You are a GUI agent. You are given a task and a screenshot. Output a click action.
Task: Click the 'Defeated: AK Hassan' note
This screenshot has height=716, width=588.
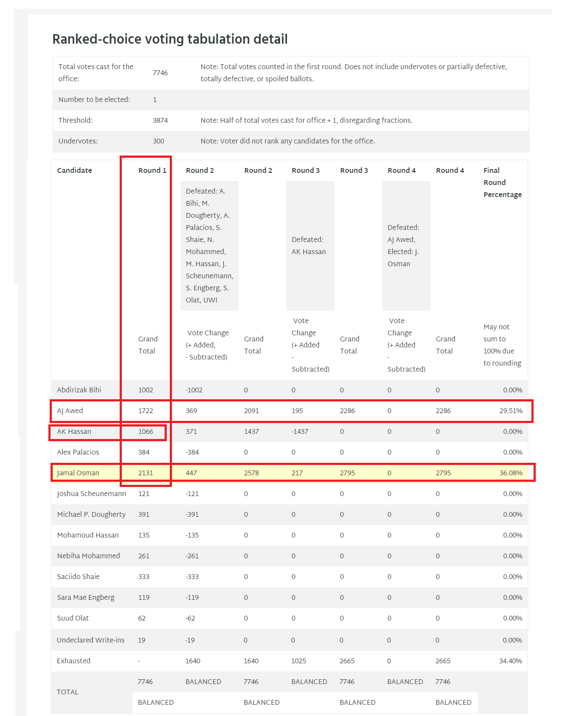(308, 245)
